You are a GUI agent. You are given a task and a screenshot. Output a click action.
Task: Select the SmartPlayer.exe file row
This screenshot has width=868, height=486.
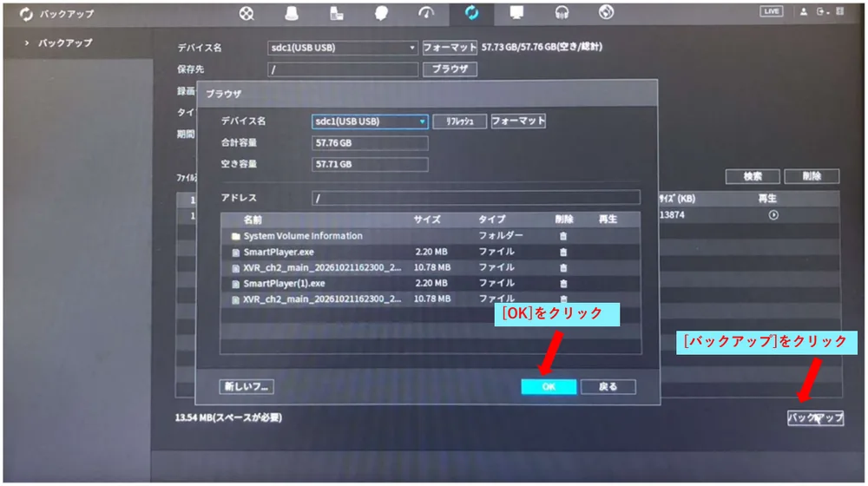431,252
